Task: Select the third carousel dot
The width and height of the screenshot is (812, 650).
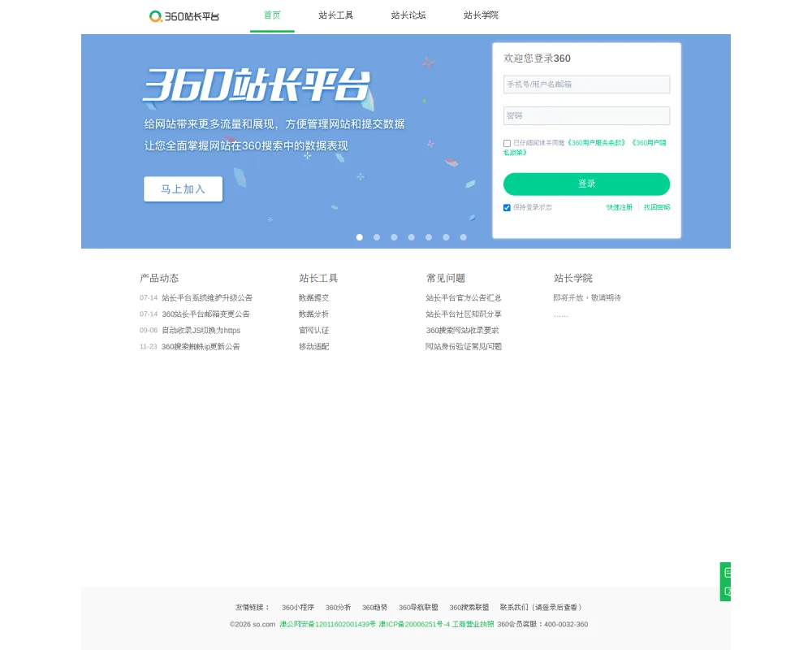Action: pos(394,237)
